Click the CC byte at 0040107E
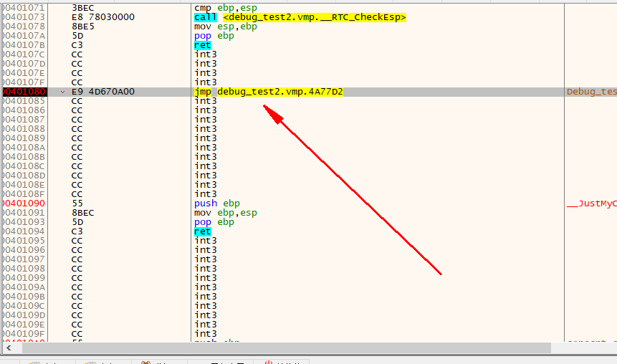Viewport: 617px width, 364px height. (x=77, y=73)
